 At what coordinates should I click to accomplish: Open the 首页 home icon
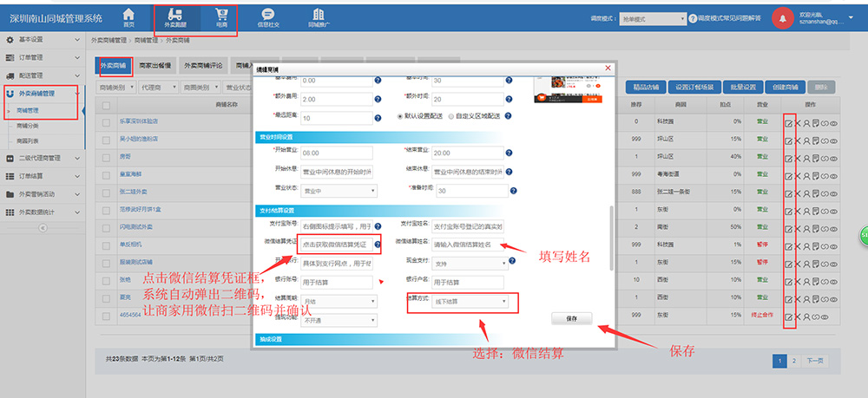(128, 17)
